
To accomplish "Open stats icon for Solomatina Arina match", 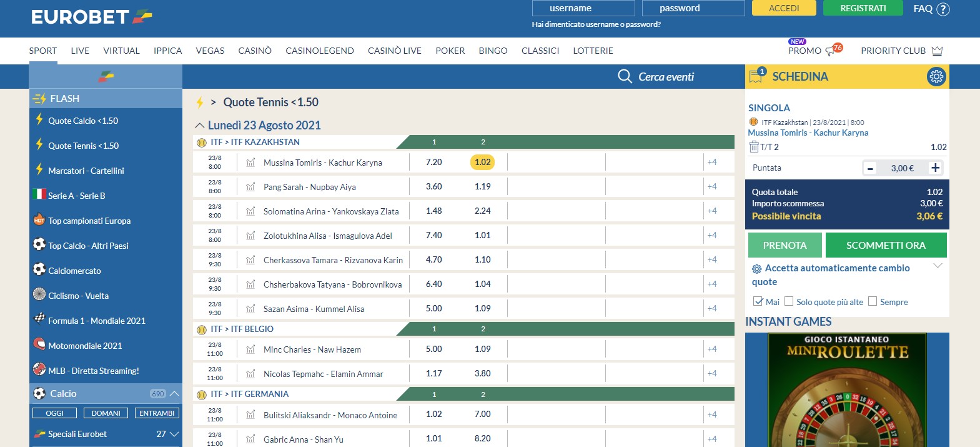I will [x=250, y=211].
